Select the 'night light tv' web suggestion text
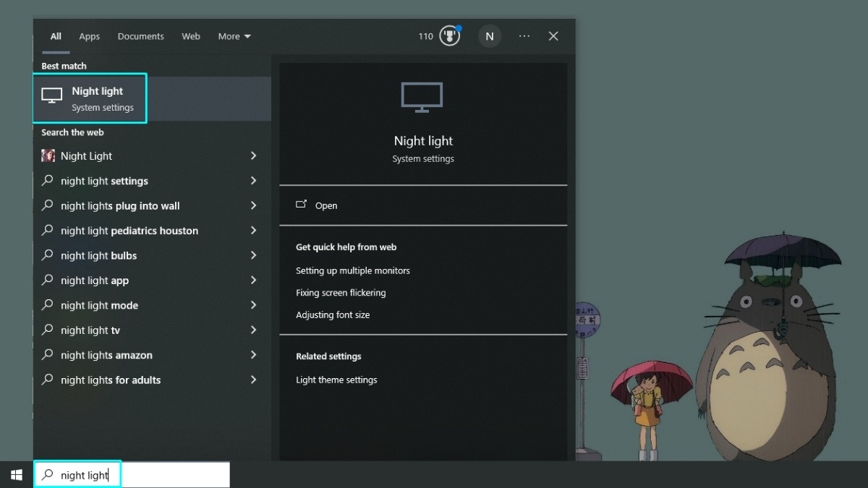 tap(90, 330)
